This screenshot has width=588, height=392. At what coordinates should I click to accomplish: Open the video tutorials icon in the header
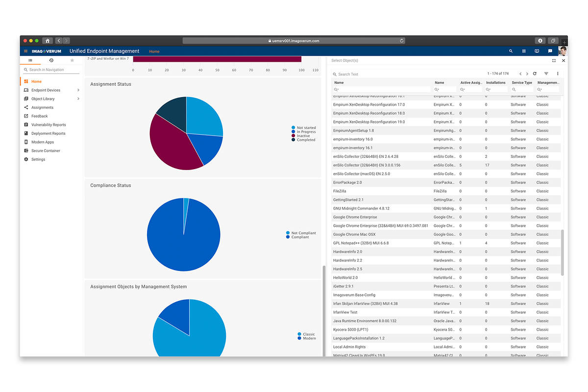[x=537, y=51]
